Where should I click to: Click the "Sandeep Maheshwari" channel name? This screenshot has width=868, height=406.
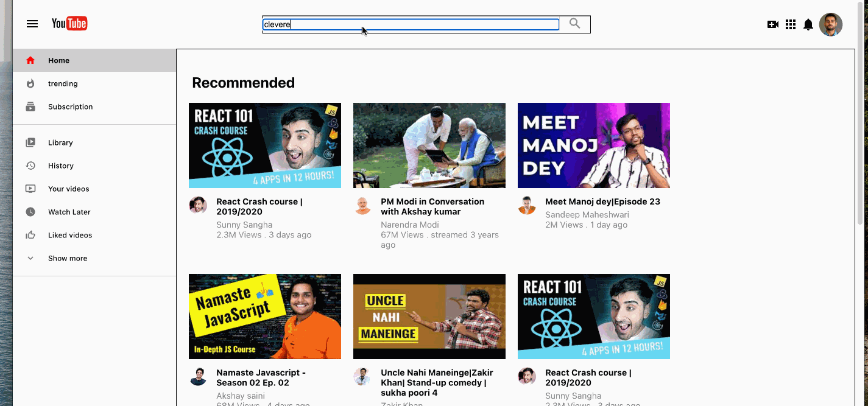coord(587,215)
